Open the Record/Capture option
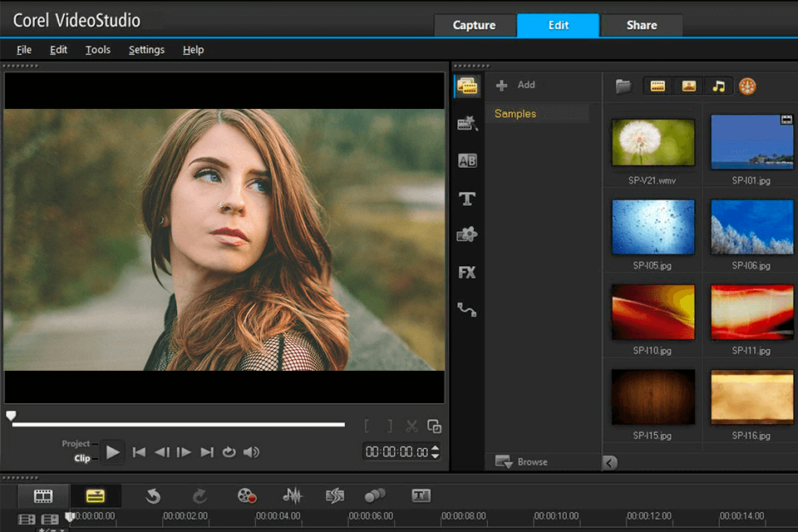 coord(247,496)
